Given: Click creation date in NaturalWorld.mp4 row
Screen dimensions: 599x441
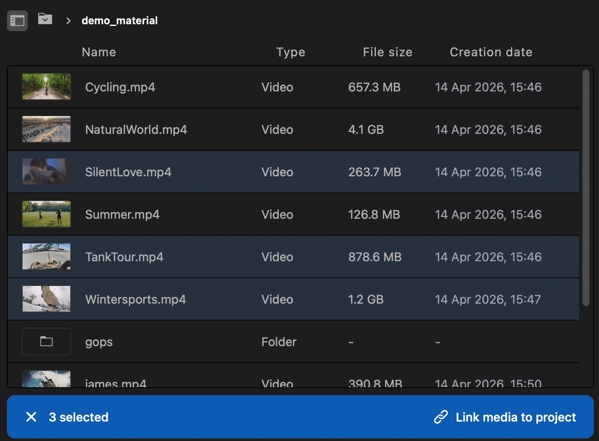Looking at the screenshot, I should (x=488, y=130).
